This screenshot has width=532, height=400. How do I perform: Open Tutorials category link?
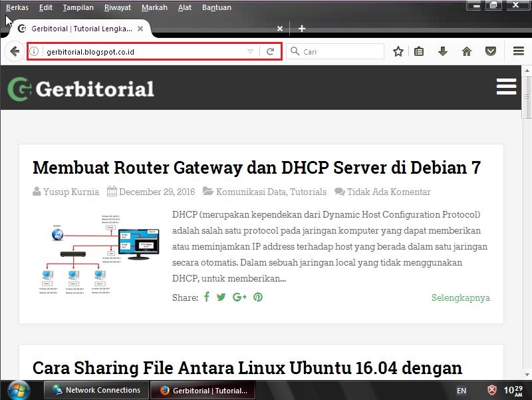[x=308, y=192]
